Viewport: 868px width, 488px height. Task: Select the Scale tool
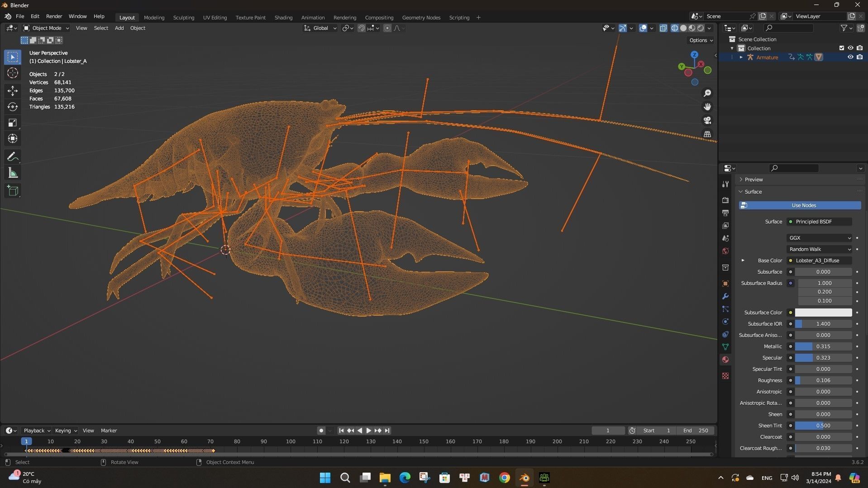click(13, 123)
